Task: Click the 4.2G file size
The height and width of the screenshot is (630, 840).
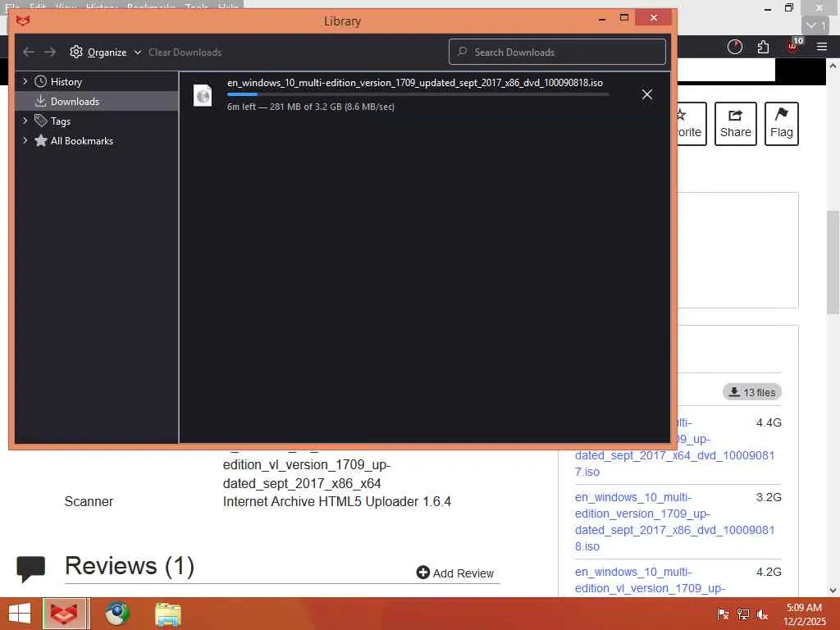Action: coord(769,572)
